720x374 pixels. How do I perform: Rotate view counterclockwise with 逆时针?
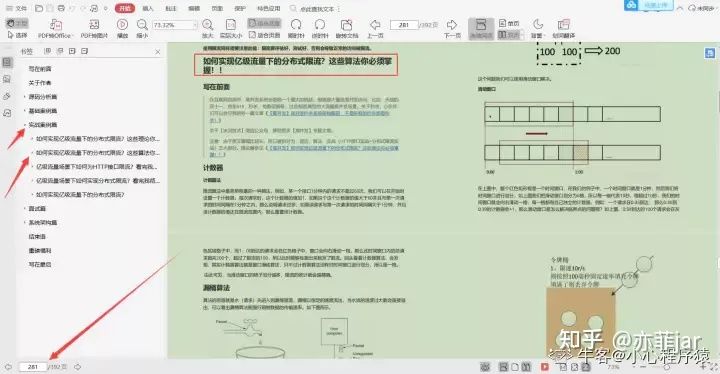[x=320, y=28]
